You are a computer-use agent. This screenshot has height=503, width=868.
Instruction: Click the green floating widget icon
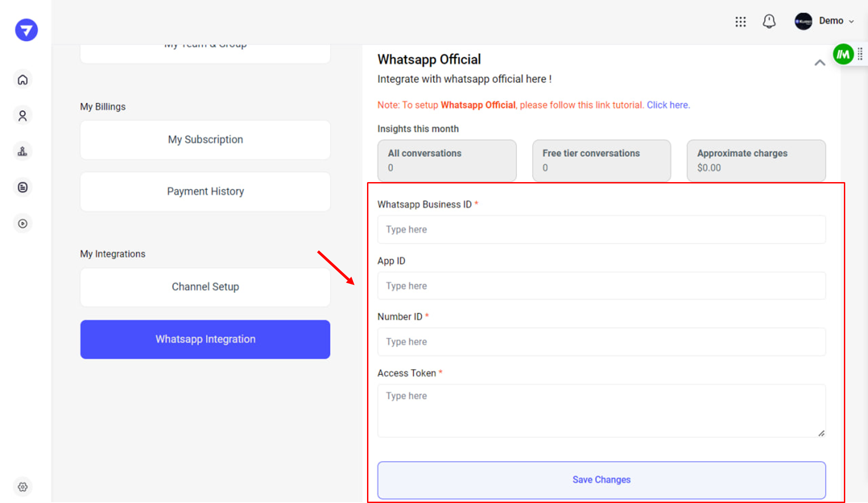pos(843,54)
